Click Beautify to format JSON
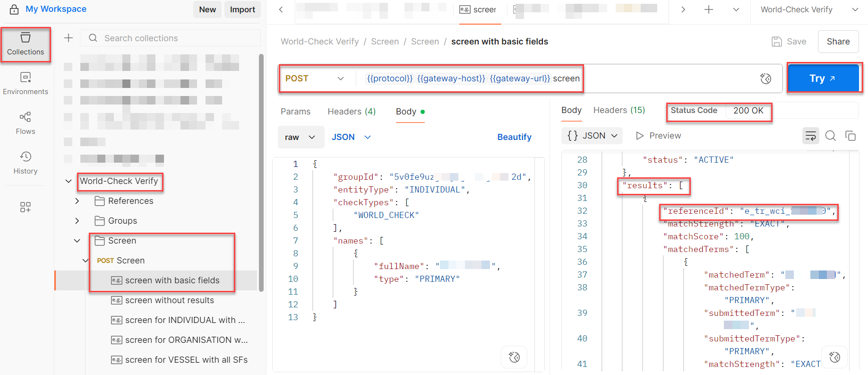The width and height of the screenshot is (868, 375). 514,137
